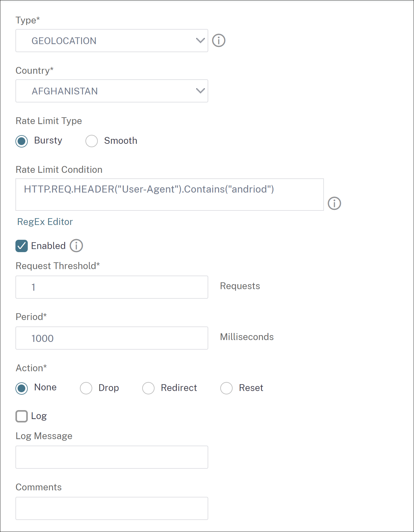Click the info icon beside Type dropdown
The height and width of the screenshot is (532, 414).
click(x=219, y=40)
